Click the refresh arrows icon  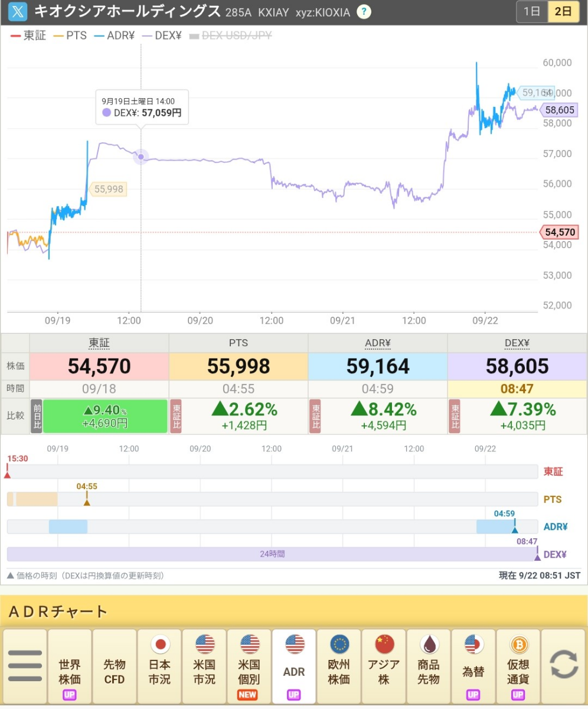(x=564, y=666)
